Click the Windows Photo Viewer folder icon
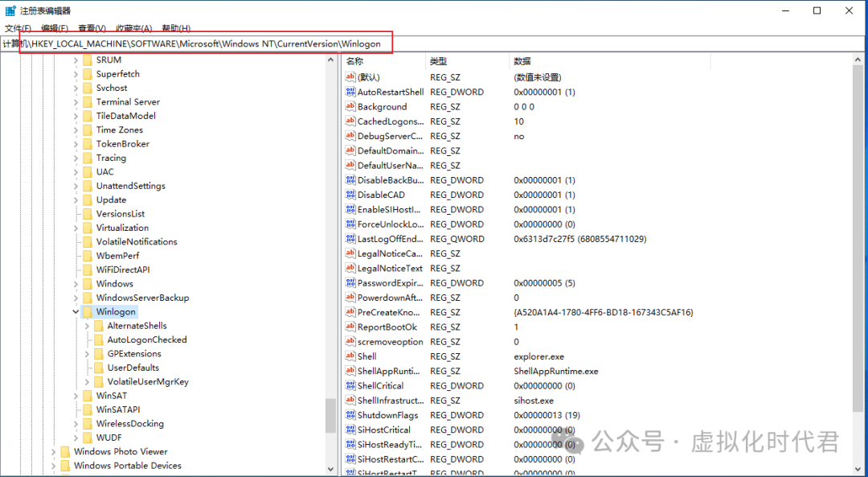Viewport: 868px width, 477px height. point(65,451)
